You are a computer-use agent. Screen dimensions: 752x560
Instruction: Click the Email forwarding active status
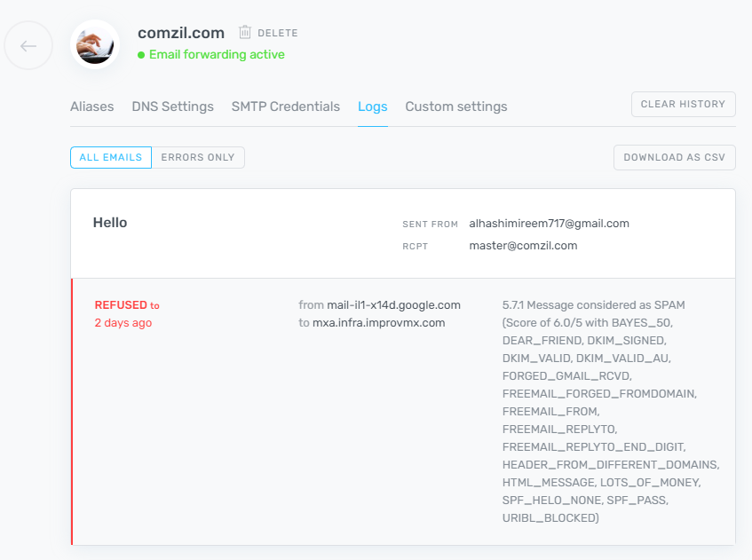point(217,55)
